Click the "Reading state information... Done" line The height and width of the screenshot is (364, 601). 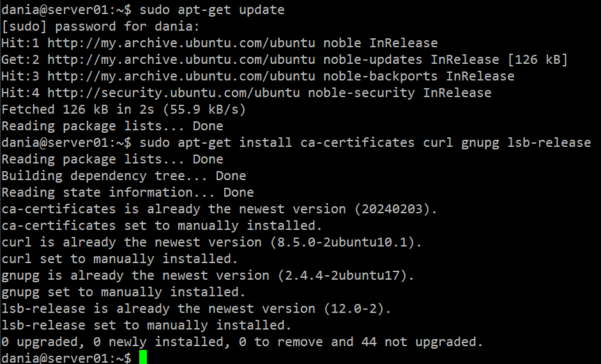127,192
